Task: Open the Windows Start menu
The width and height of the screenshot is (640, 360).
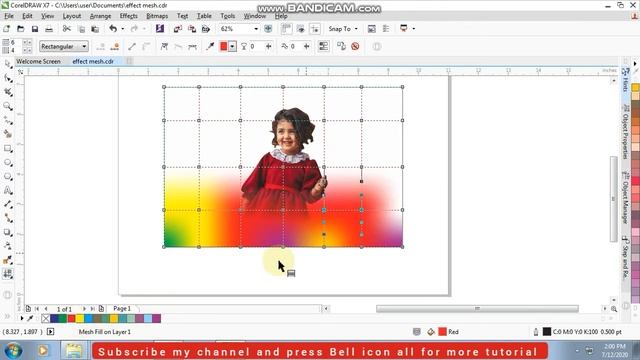Action: coord(13,351)
